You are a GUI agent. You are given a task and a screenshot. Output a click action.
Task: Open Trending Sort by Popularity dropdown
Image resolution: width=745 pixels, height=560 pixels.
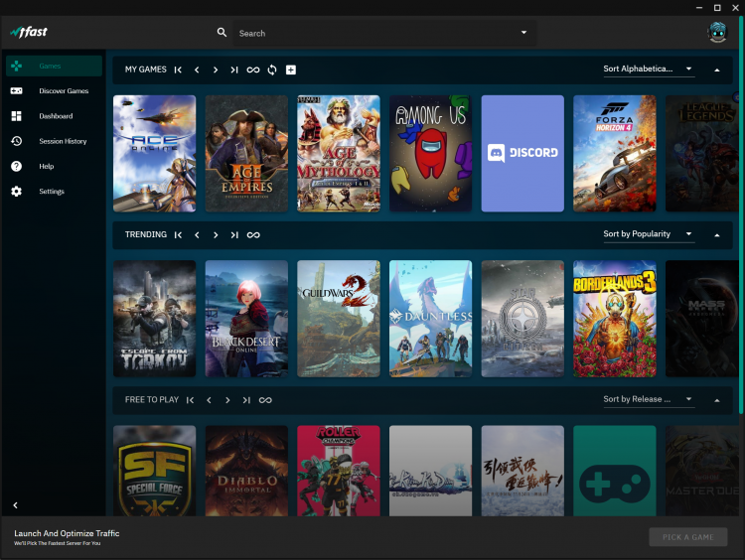coord(649,234)
